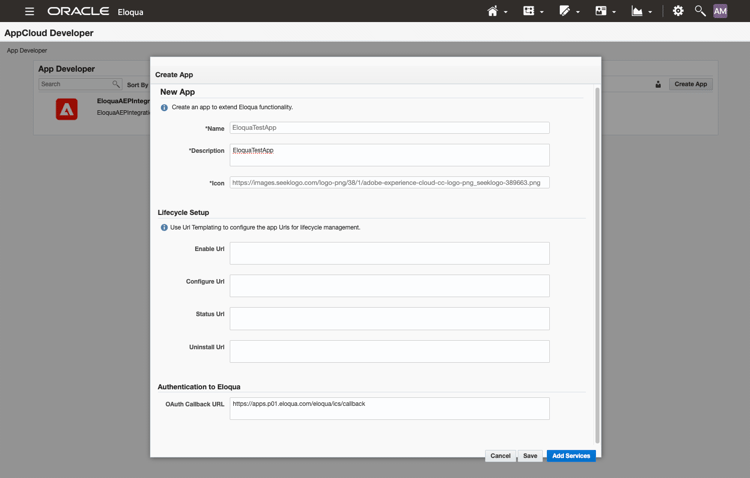Click the OAuth Callback URL field
Viewport: 750px width, 478px height.
[389, 409]
